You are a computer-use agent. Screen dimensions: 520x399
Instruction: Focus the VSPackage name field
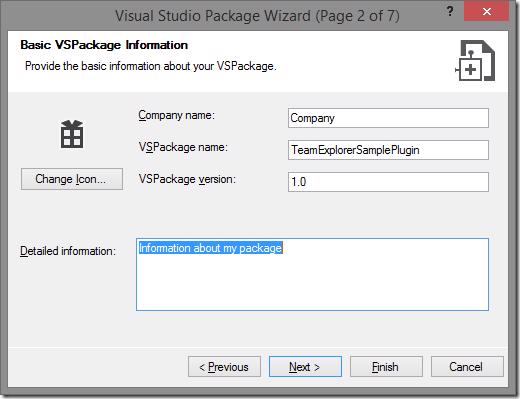tap(388, 150)
